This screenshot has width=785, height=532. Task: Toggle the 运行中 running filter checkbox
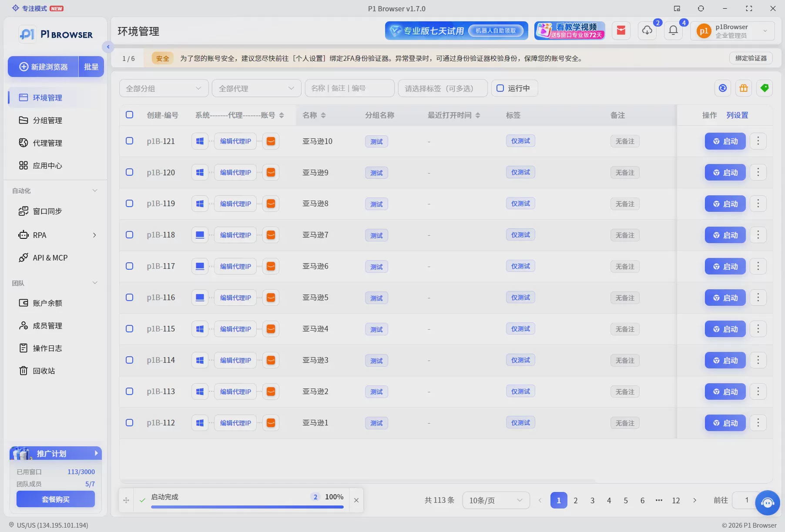point(500,88)
